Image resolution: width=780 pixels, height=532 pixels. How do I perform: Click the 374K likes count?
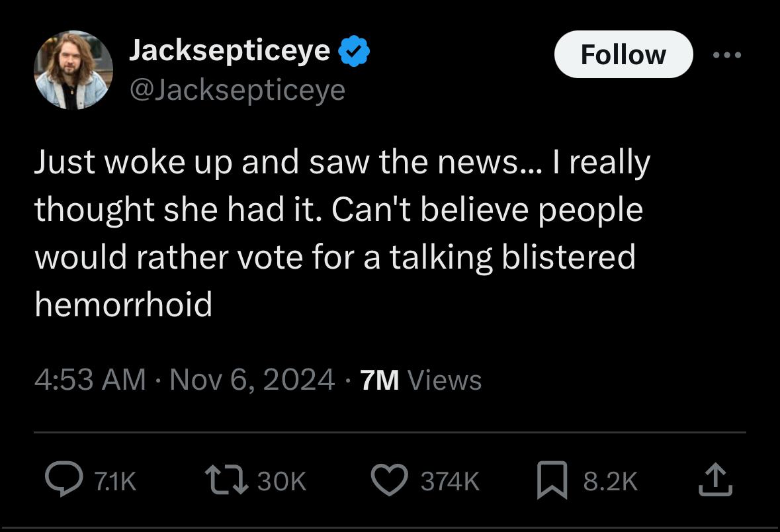(x=450, y=481)
